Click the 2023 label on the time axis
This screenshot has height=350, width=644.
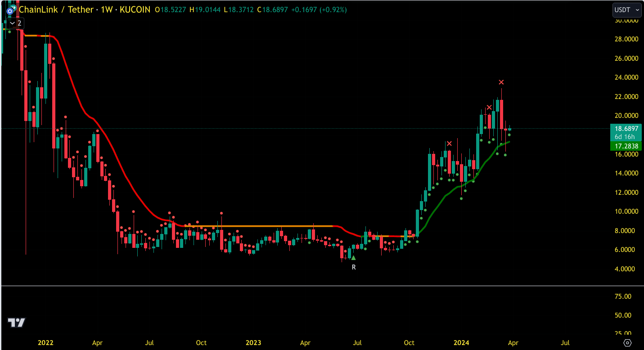[253, 343]
